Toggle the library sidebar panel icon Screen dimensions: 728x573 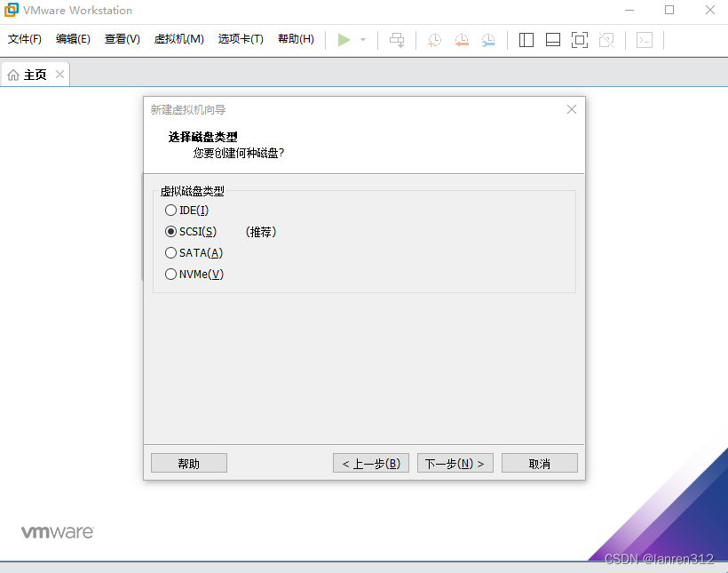pyautogui.click(x=526, y=40)
